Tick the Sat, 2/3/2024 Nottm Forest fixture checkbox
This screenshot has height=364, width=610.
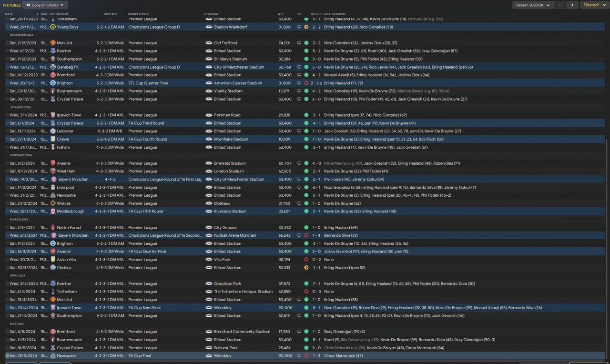(x=7, y=227)
